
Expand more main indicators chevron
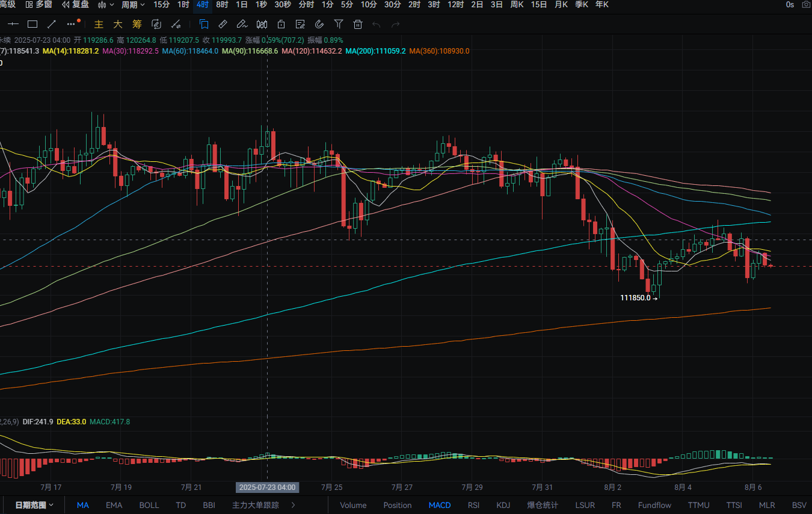coord(294,505)
